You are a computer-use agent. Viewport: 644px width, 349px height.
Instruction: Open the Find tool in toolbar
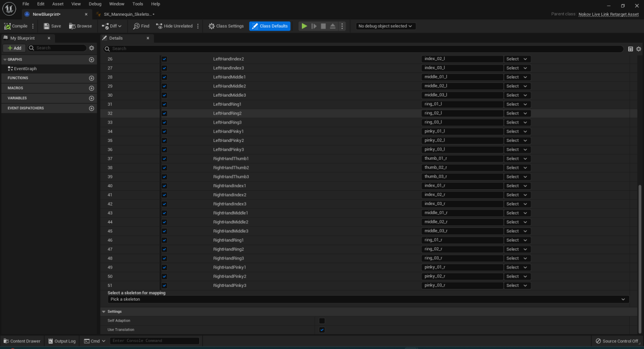[x=141, y=26]
